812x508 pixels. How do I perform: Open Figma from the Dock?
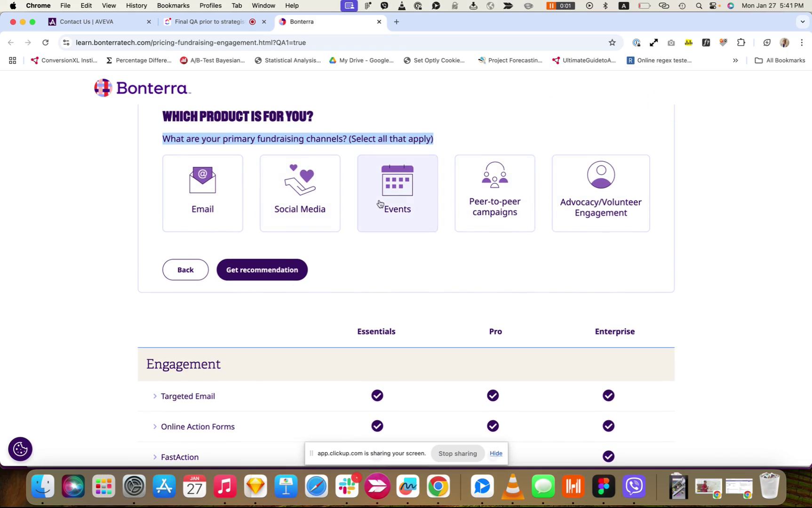click(604, 486)
